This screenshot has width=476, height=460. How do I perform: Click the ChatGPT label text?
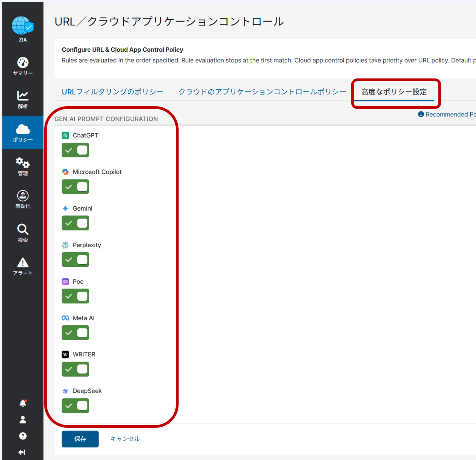85,135
